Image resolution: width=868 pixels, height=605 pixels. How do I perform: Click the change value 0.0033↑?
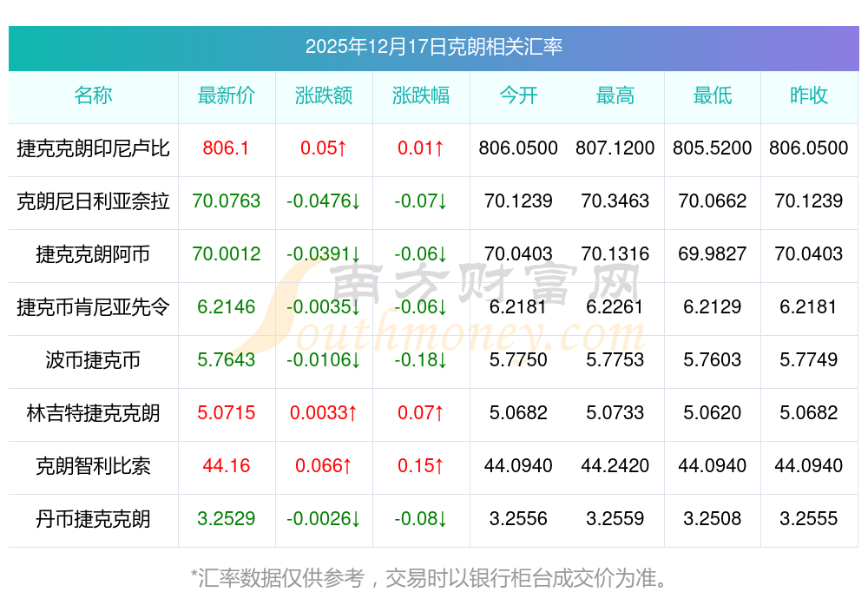coord(324,413)
